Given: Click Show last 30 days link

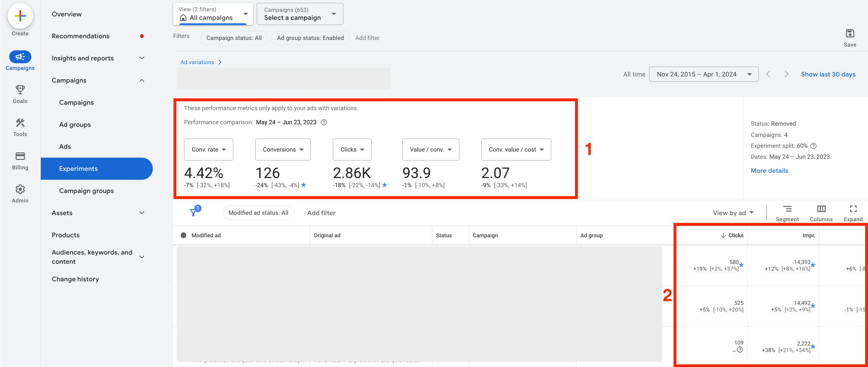Looking at the screenshot, I should coord(828,74).
